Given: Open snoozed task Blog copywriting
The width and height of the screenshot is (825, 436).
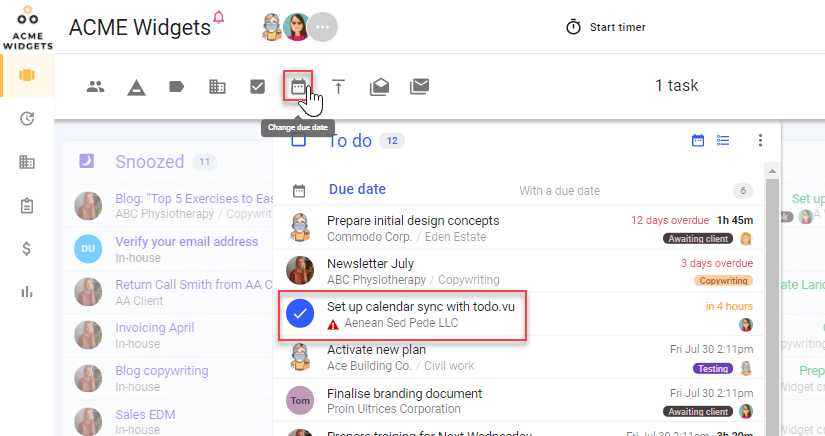Looking at the screenshot, I should 162,371.
